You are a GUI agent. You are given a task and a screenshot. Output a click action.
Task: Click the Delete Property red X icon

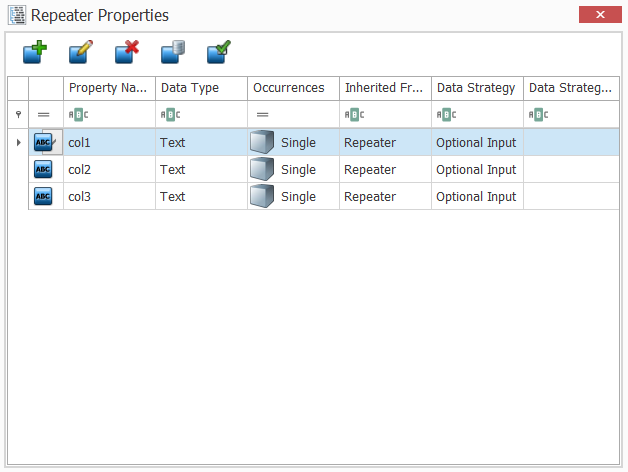[127, 52]
